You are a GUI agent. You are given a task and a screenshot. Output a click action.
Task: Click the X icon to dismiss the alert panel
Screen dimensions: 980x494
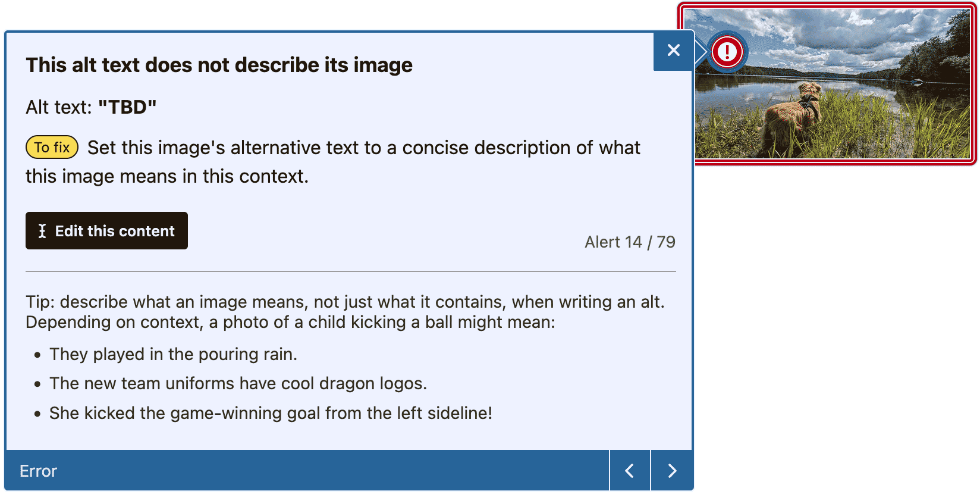[673, 51]
